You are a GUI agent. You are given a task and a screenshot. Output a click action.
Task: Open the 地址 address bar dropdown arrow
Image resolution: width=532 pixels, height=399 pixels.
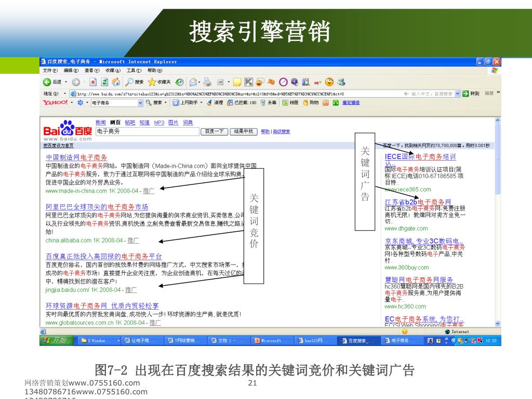(64, 94)
